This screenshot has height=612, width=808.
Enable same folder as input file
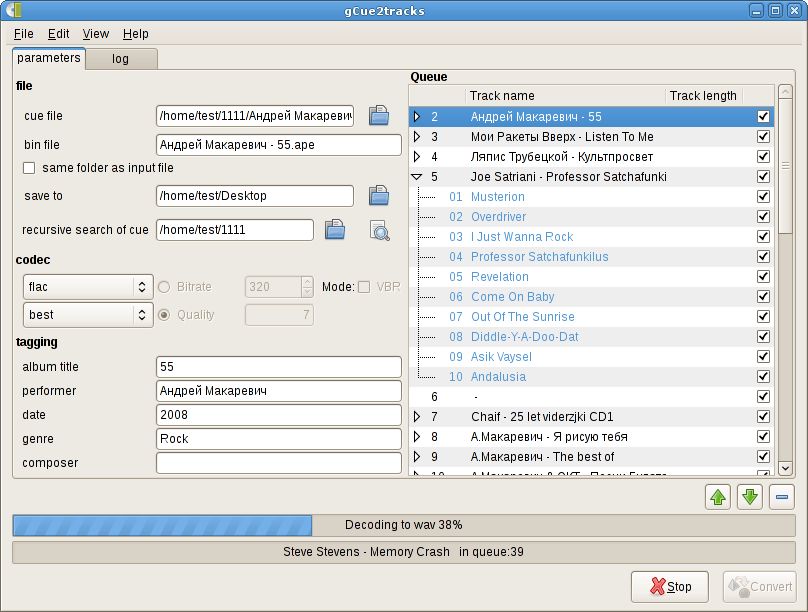[29, 168]
